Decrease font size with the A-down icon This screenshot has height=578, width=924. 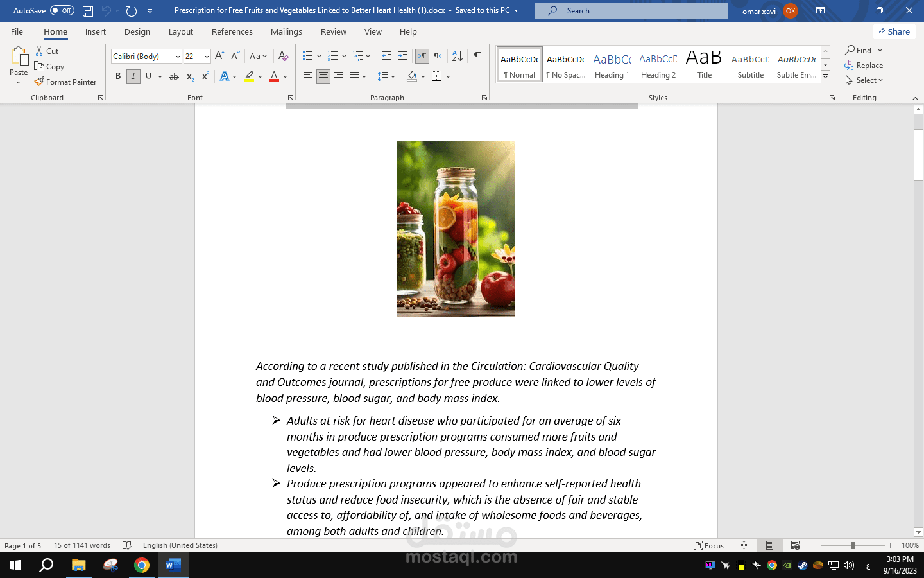pos(235,56)
